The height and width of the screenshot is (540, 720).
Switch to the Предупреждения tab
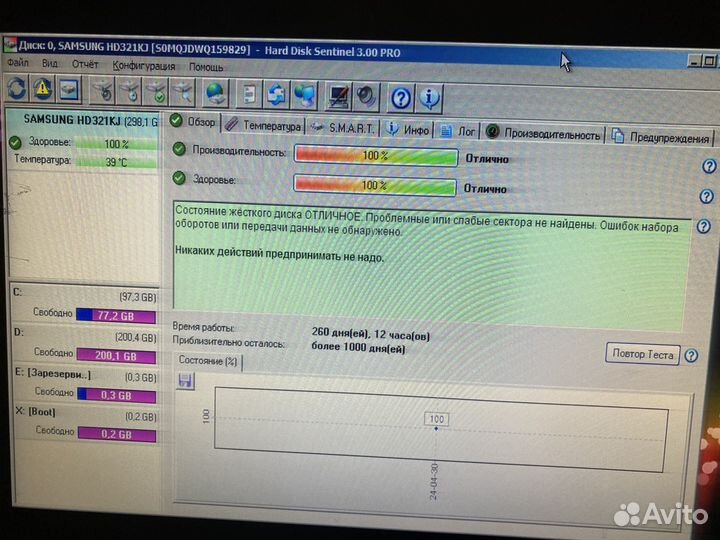pos(661,137)
